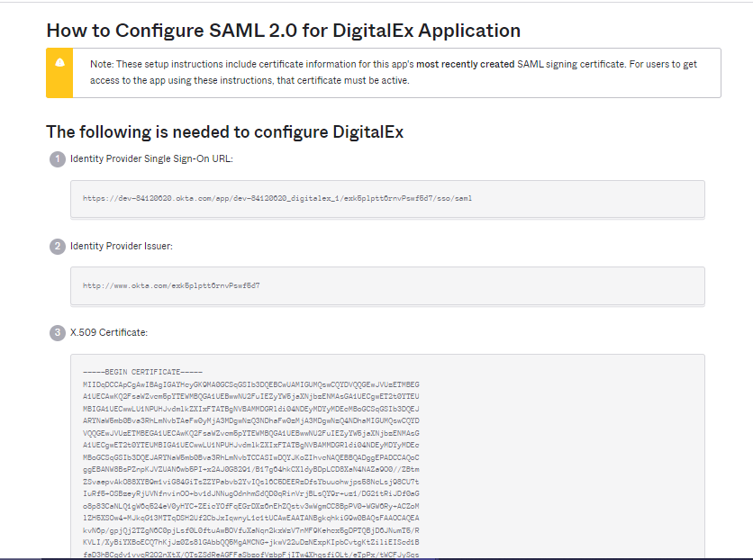
Task: Click the bell notification icon in the note
Action: [x=59, y=62]
